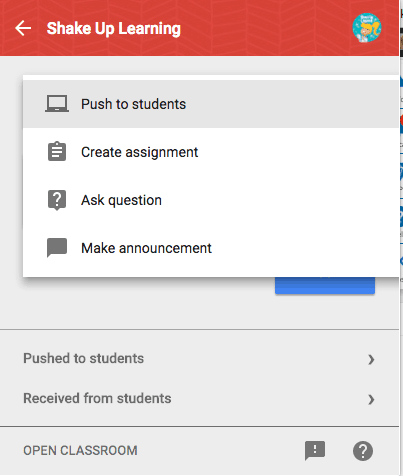The width and height of the screenshot is (403, 476).
Task: Open the user profile avatar
Action: click(367, 28)
